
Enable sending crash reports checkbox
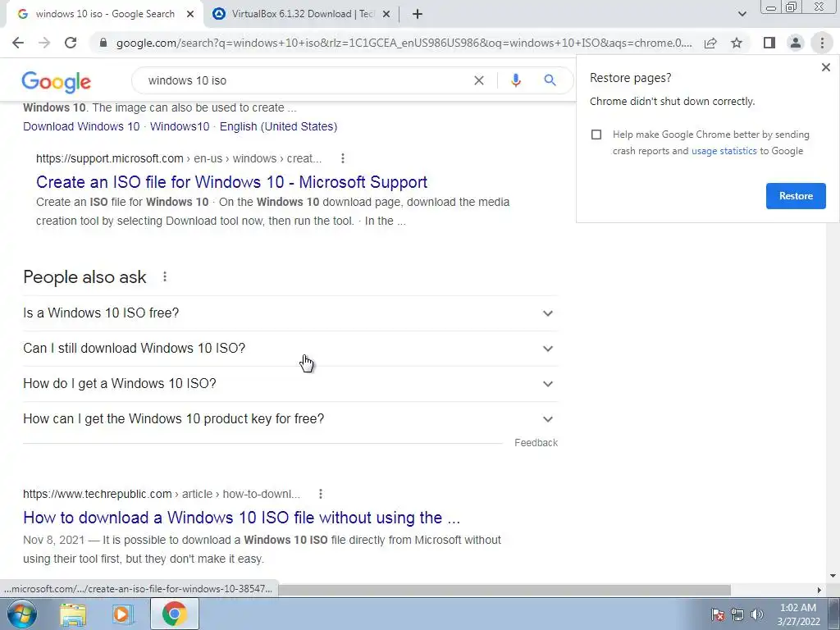click(596, 135)
